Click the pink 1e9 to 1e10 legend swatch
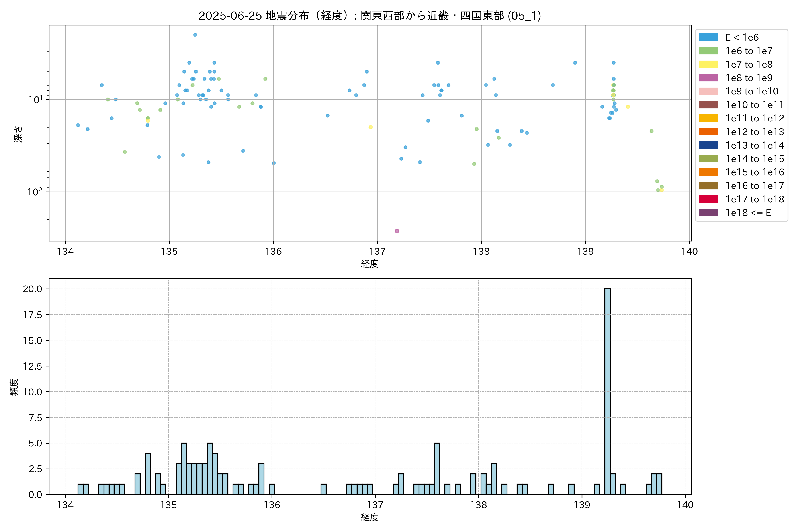 click(708, 91)
